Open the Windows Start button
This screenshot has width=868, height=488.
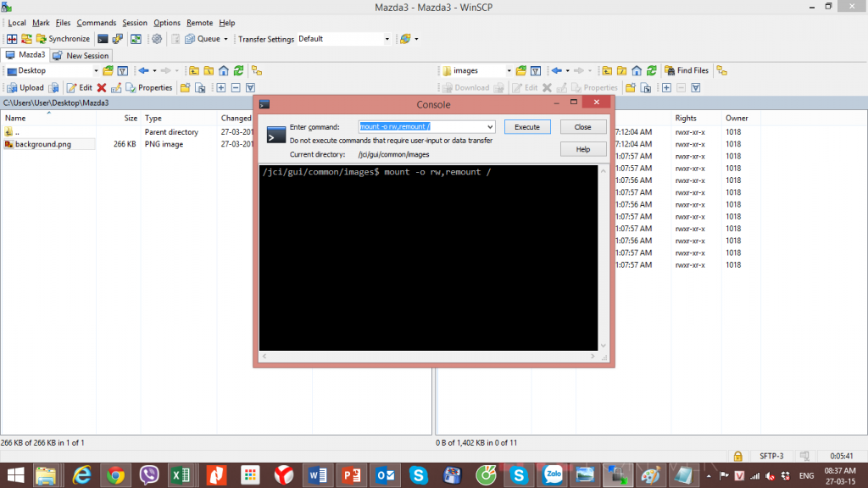click(15, 476)
